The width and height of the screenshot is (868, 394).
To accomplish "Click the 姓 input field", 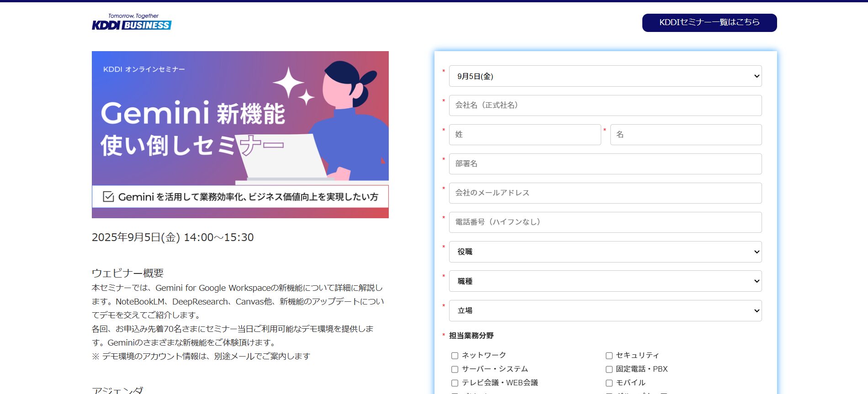I will click(525, 135).
